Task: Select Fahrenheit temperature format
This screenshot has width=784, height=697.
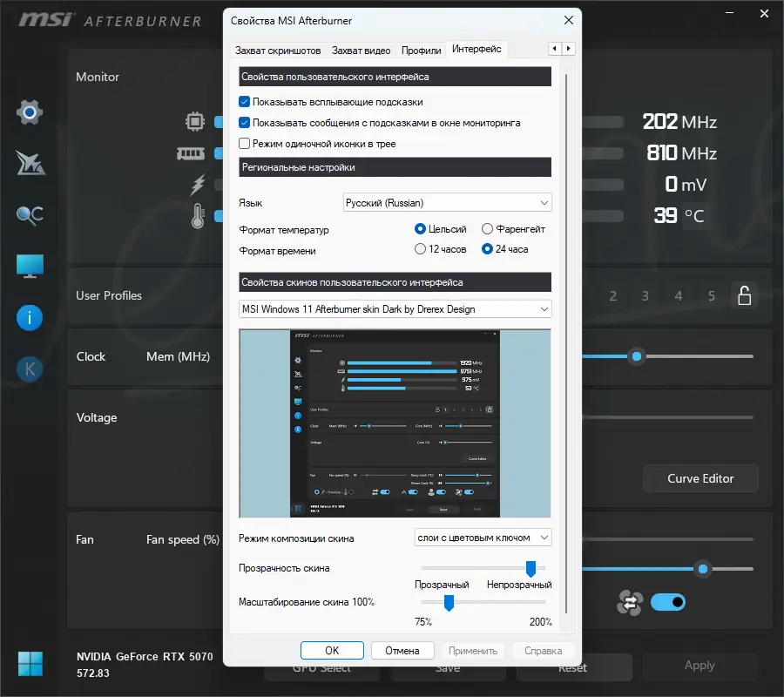Action: pos(487,229)
